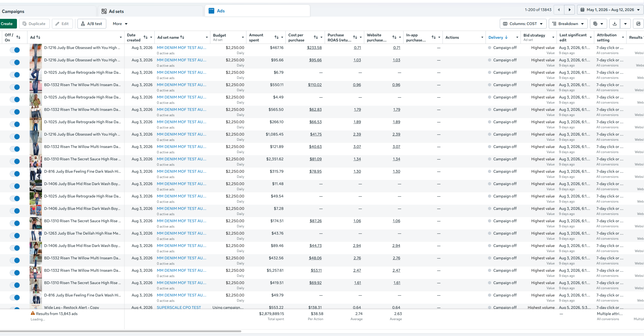
Task: Toggle BD-1310 Risen ad spending $2,351.62
Action: point(15,161)
